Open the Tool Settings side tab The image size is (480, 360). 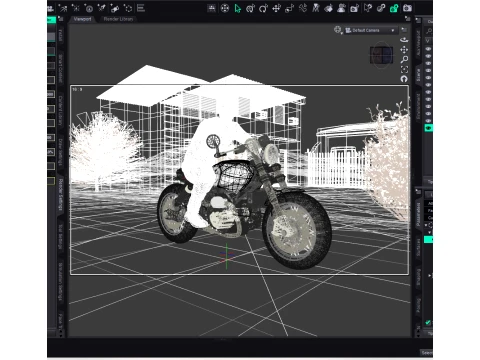click(x=60, y=236)
